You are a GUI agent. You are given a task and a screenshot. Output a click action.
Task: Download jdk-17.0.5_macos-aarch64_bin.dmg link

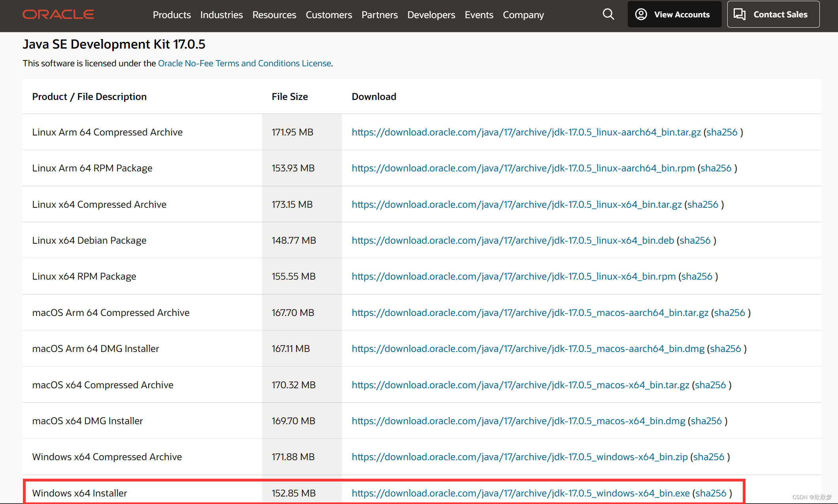pos(528,349)
